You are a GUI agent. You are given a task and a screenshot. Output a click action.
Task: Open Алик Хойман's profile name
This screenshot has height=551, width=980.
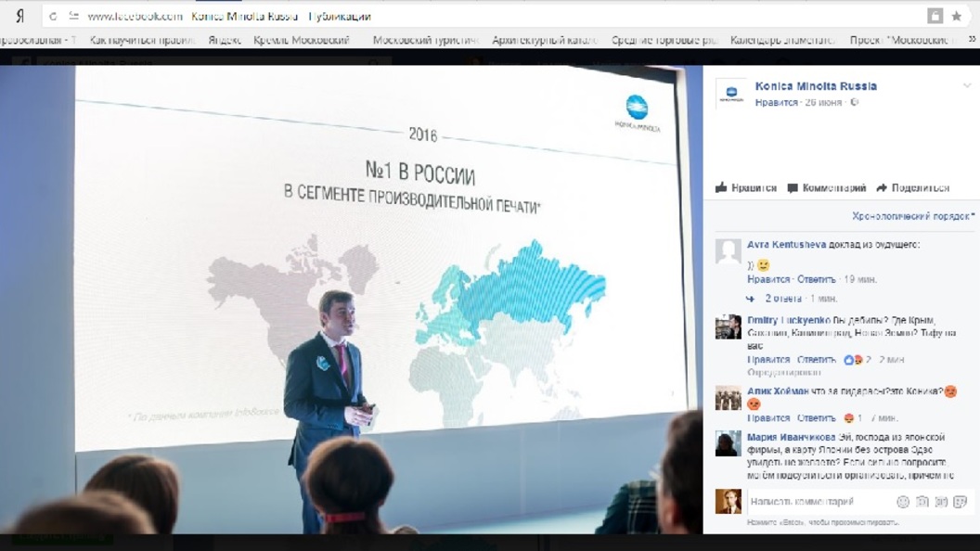(x=778, y=391)
